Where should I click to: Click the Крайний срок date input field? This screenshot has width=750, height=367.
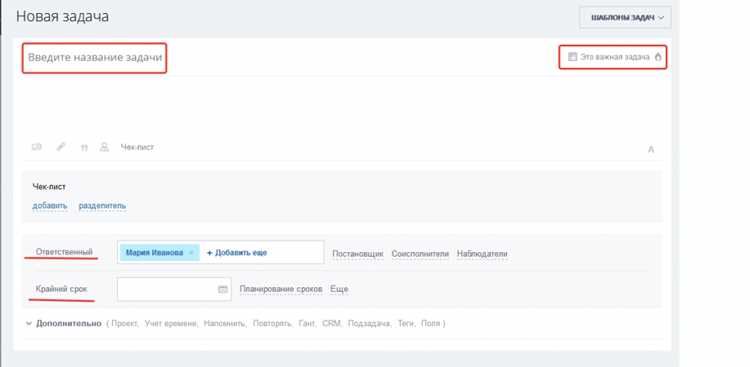click(174, 289)
